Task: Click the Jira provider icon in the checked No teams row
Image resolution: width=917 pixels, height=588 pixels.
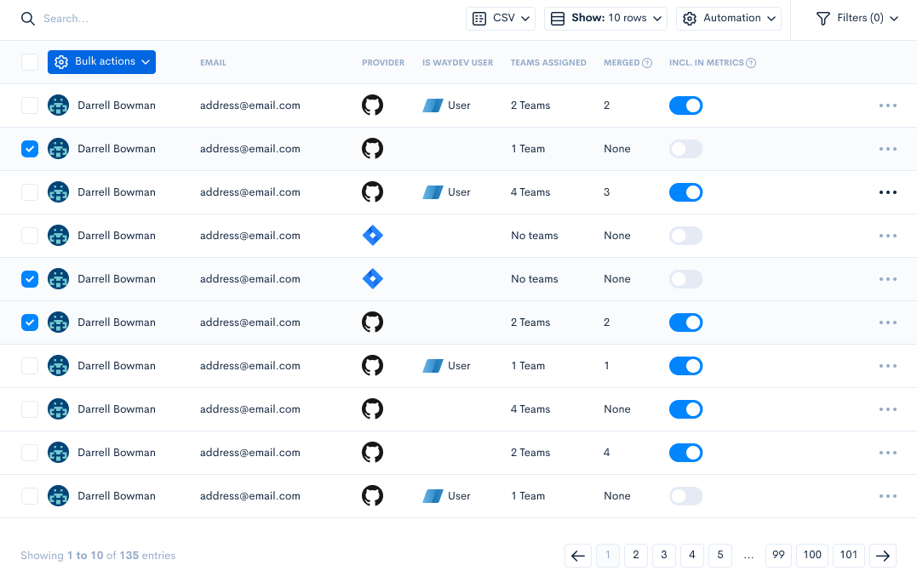Action: 373,279
